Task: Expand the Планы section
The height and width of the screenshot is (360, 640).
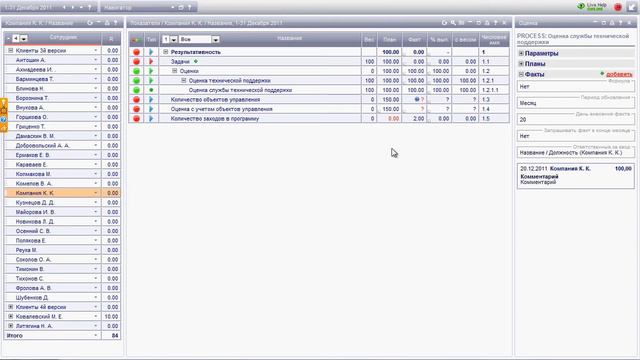Action: (521, 64)
